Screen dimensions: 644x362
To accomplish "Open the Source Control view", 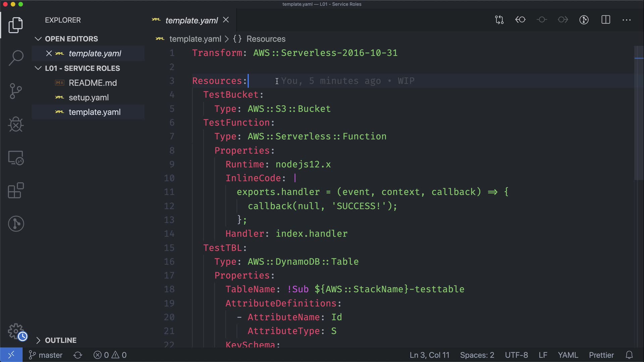I will (16, 91).
